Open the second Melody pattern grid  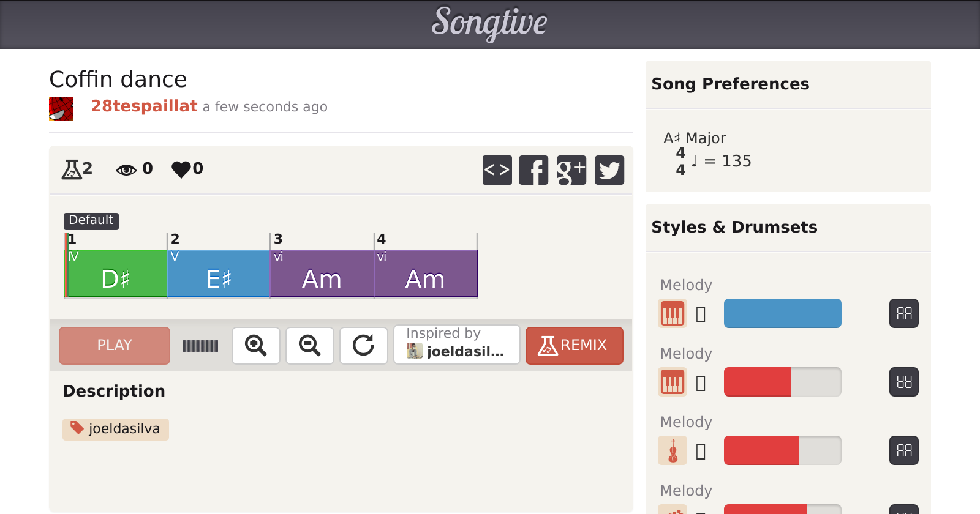click(903, 382)
